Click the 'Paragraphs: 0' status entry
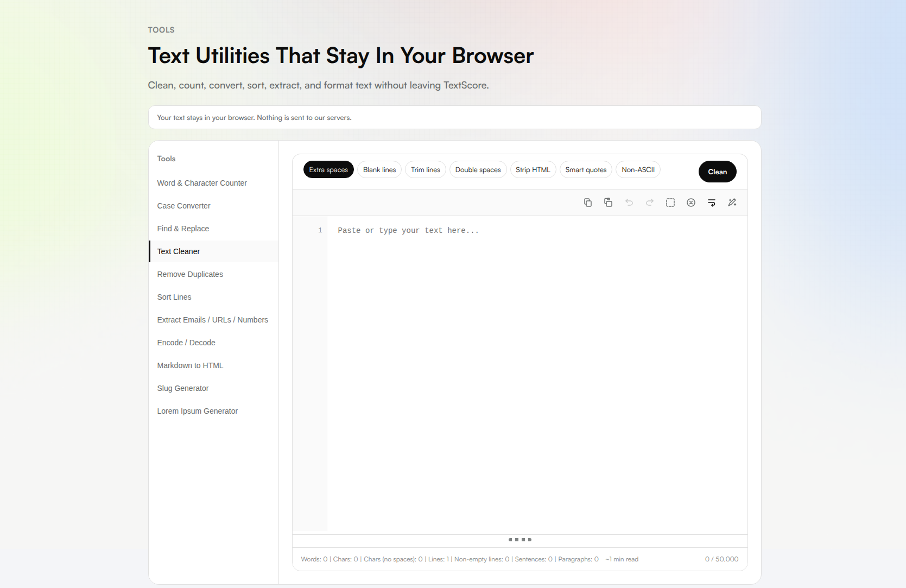Screen dimensions: 906x588 point(578,559)
